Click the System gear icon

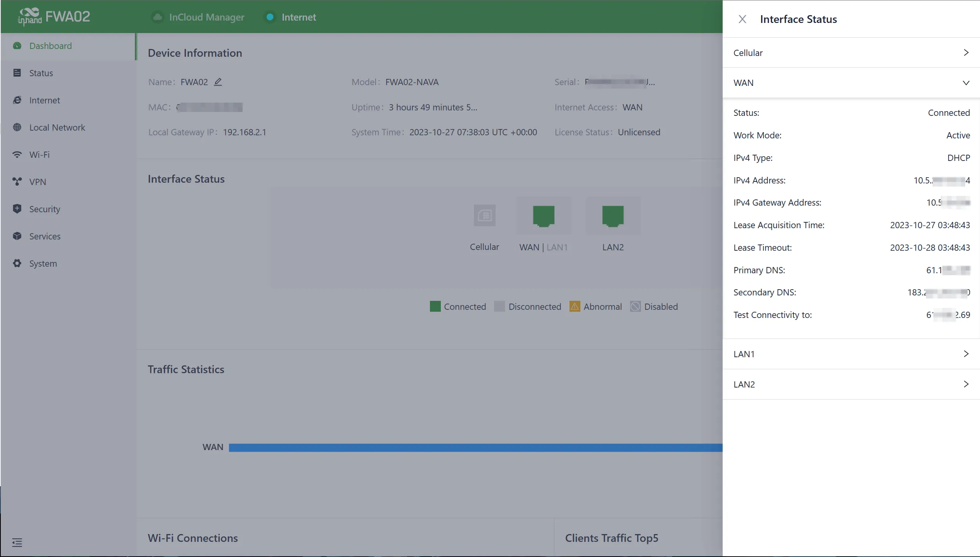pos(17,263)
